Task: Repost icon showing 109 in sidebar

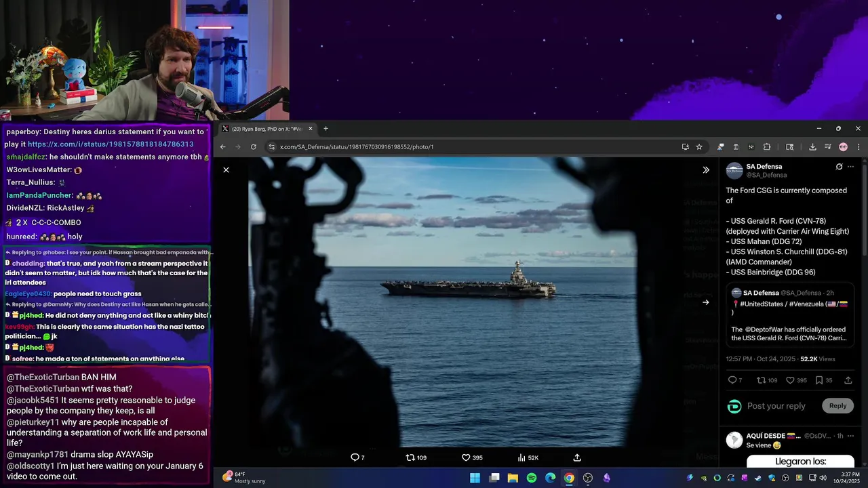Action: [767, 380]
